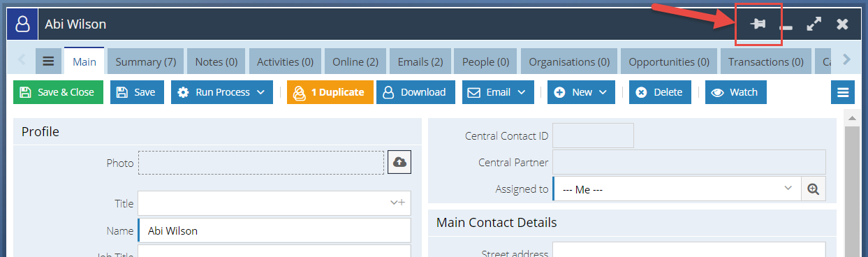Click the photo upload cloud icon
Image resolution: width=868 pixels, height=257 pixels.
(x=399, y=162)
